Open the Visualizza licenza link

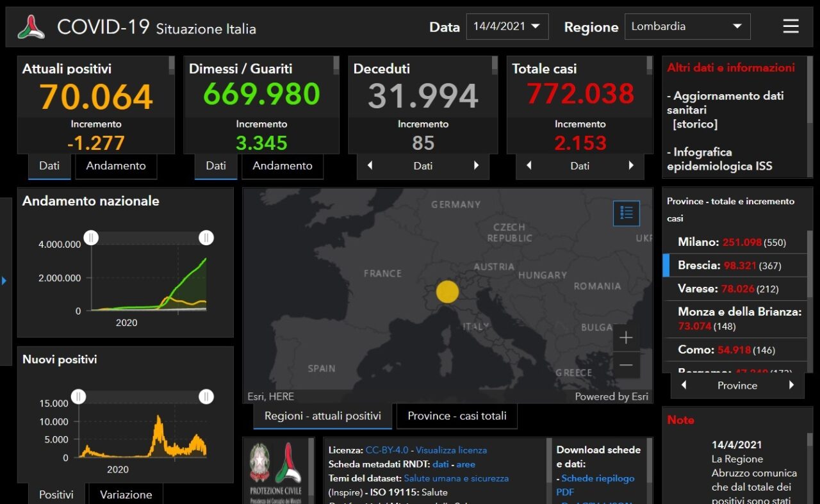click(x=451, y=450)
